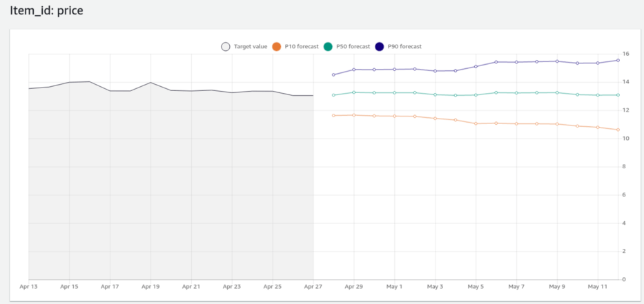The image size is (644, 304).
Task: Click the last P10 forecast point on May 12
Action: 618,130
